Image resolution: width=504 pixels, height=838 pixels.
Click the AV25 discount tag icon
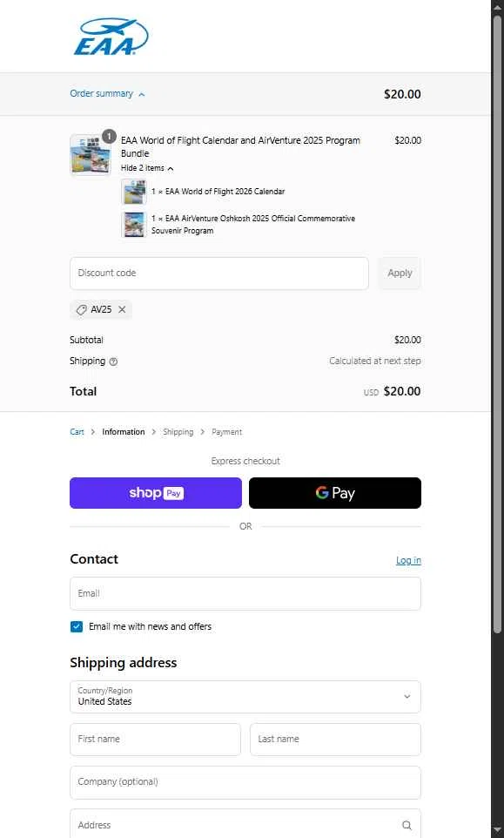pos(81,309)
